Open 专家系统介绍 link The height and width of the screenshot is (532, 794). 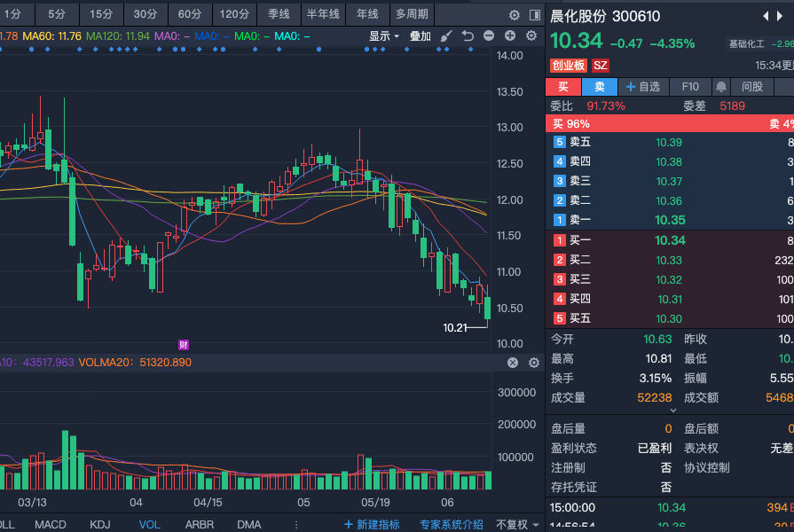coord(452,525)
